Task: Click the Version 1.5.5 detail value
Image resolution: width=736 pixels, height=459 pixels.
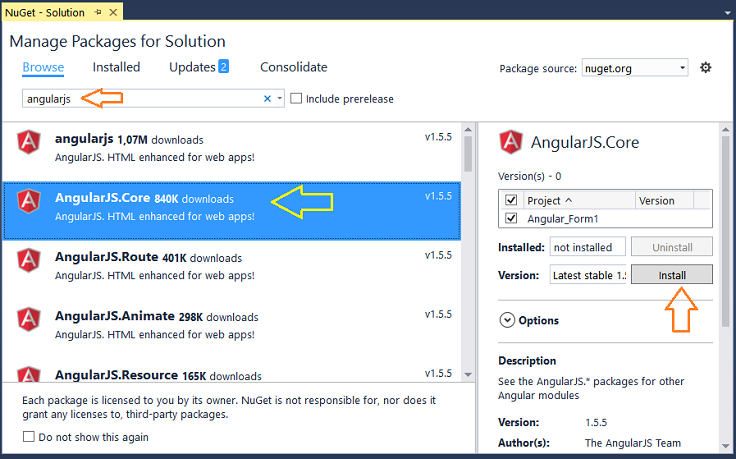Action: click(x=596, y=422)
